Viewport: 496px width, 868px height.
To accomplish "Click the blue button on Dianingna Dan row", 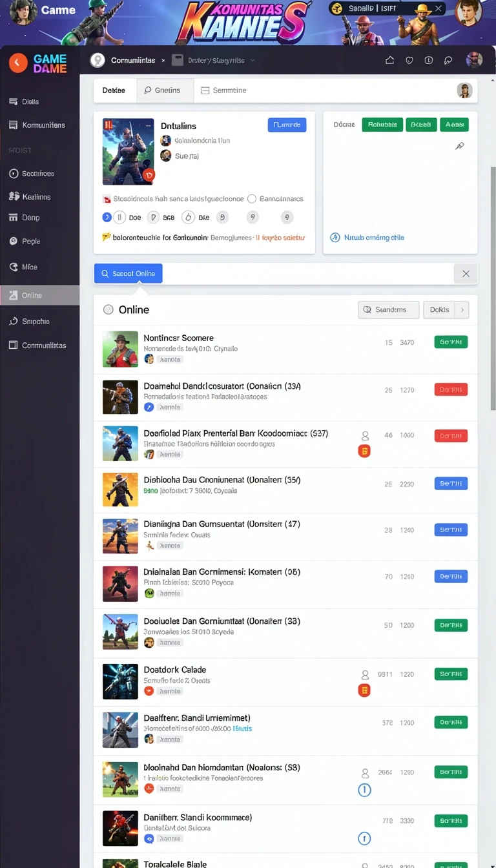I will [x=451, y=530].
